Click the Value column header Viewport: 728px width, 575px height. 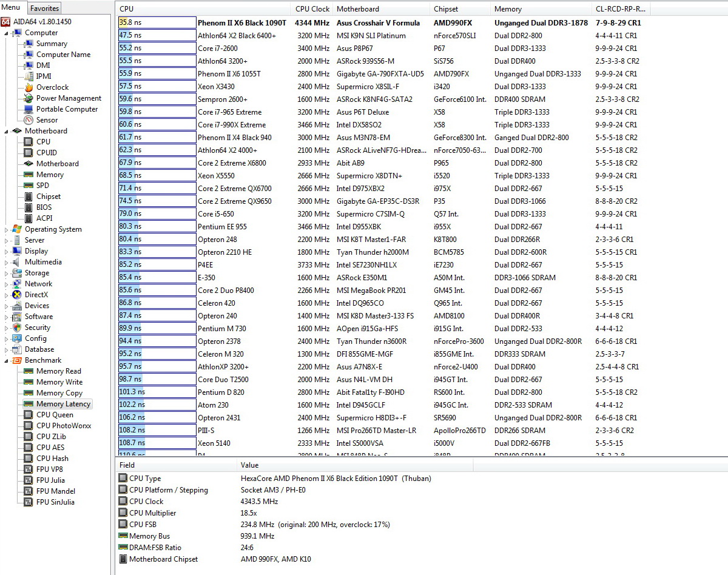pos(355,465)
